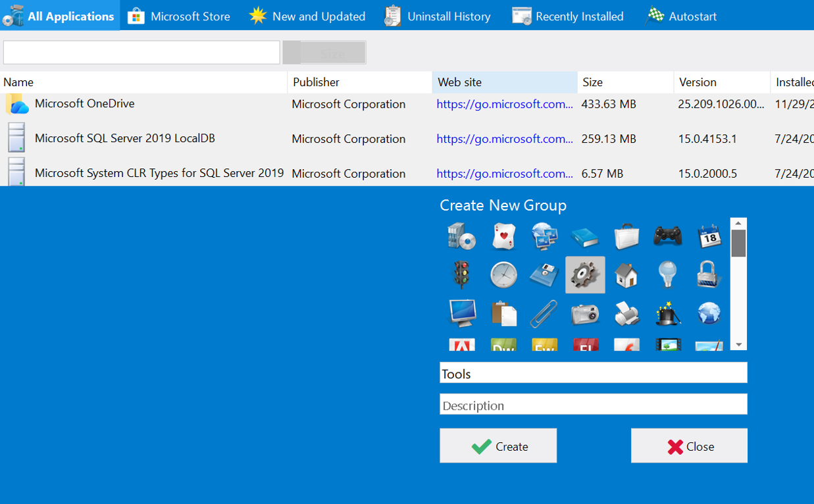The height and width of the screenshot is (504, 814).
Task: Switch to Uninstall History tab
Action: click(x=438, y=16)
